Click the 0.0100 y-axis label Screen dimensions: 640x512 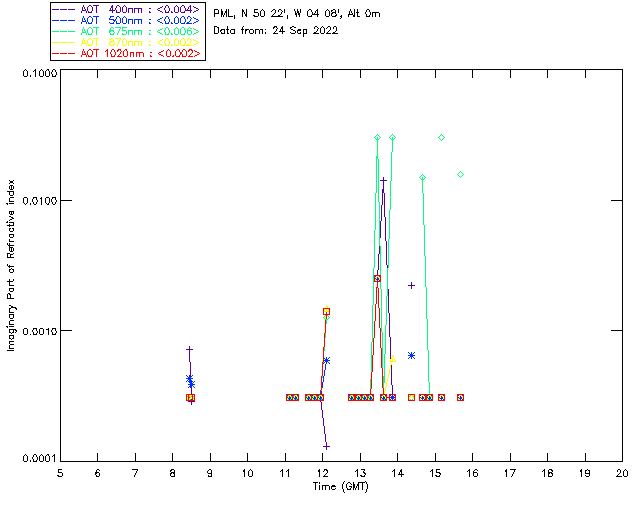tap(40, 201)
